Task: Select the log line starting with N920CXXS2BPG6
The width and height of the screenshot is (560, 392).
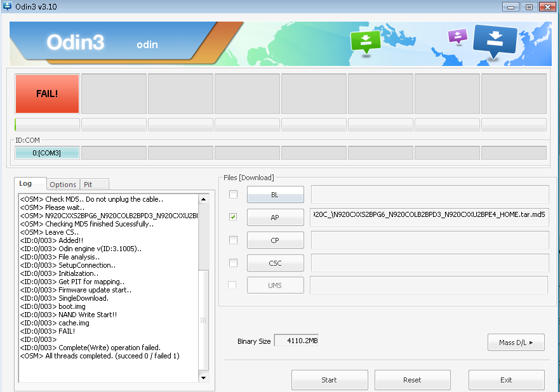Action: [109, 216]
